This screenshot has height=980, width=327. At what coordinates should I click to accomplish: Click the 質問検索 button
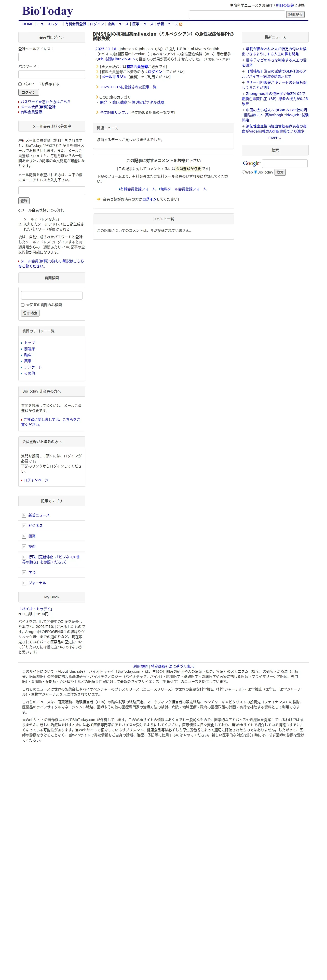point(30,313)
